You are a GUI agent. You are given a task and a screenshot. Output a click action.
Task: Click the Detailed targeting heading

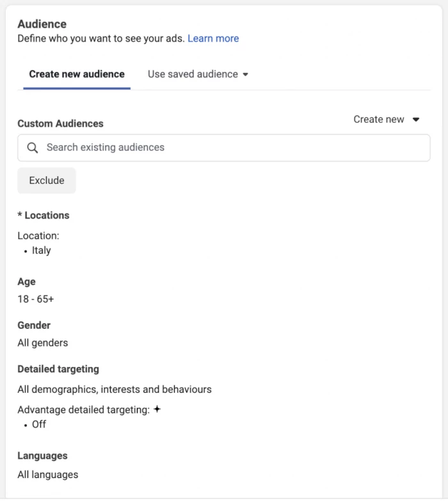(58, 369)
